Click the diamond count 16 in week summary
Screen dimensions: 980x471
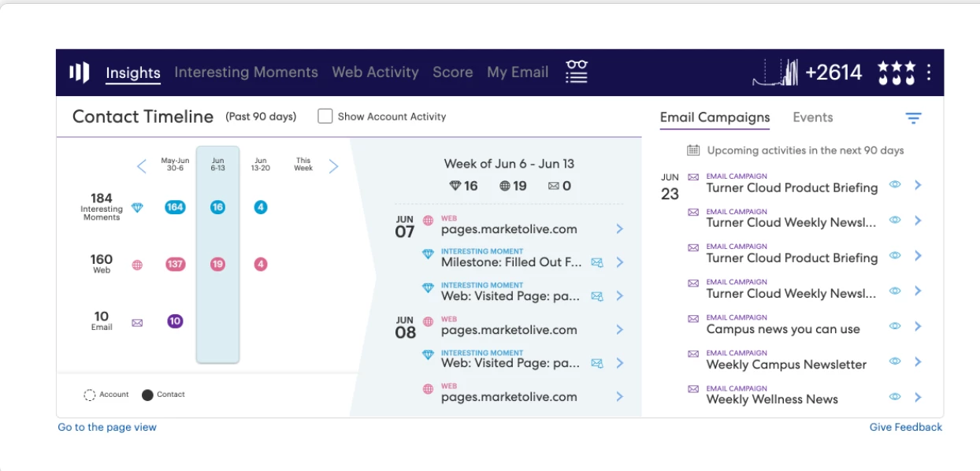463,186
